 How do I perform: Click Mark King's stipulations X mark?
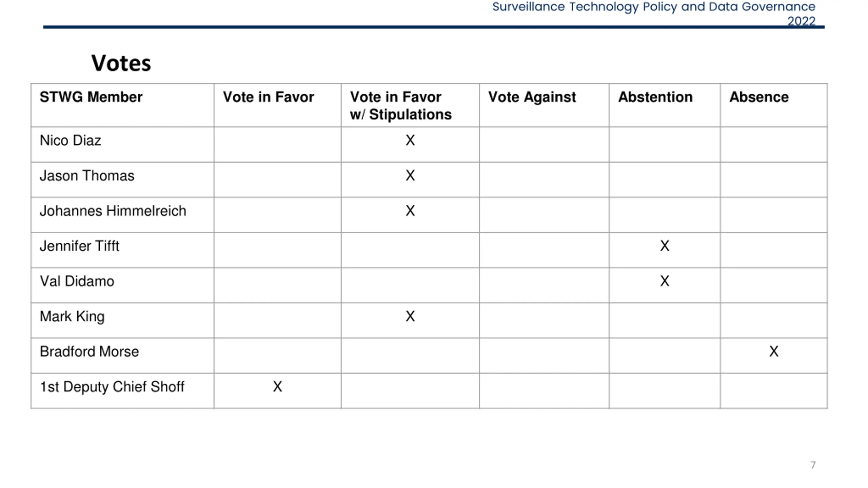(410, 316)
